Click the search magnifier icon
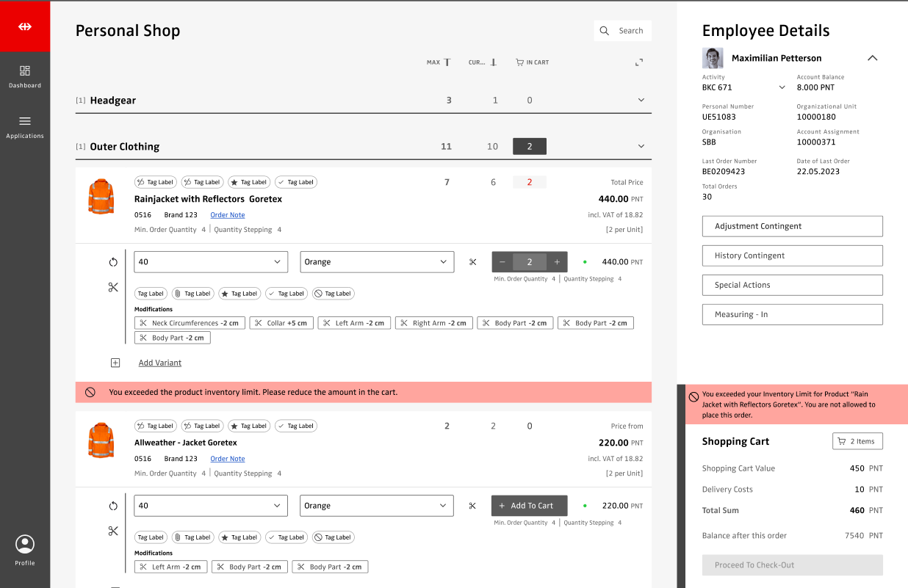Image resolution: width=908 pixels, height=588 pixels. 605,31
